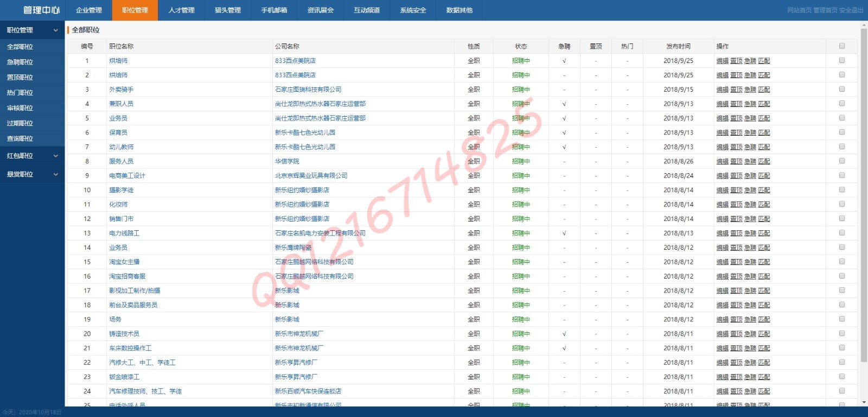
Task: Click the 管理中心 logo title
Action: pos(41,10)
